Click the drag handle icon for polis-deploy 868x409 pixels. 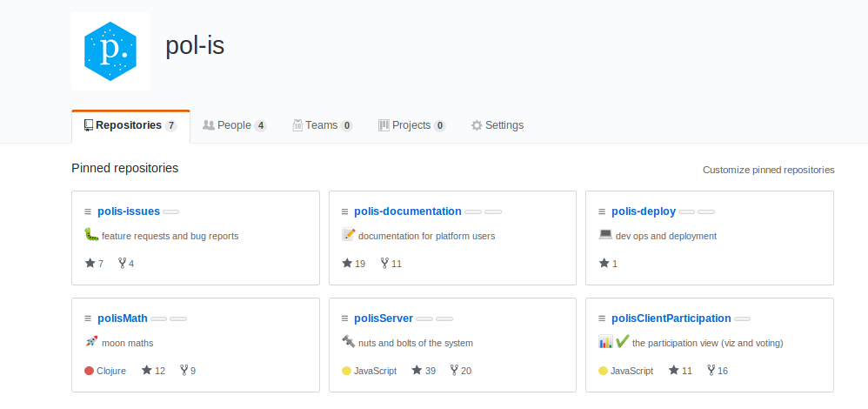pyautogui.click(x=602, y=211)
